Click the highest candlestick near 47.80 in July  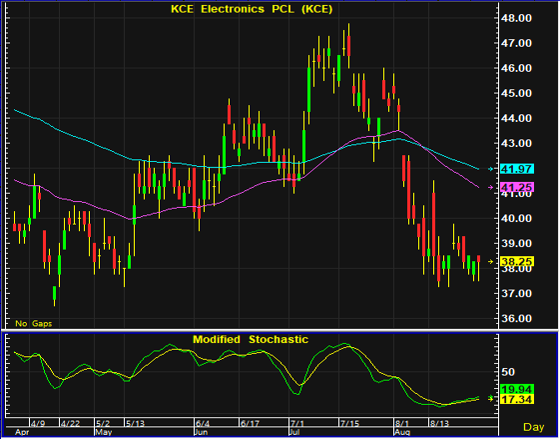point(349,46)
